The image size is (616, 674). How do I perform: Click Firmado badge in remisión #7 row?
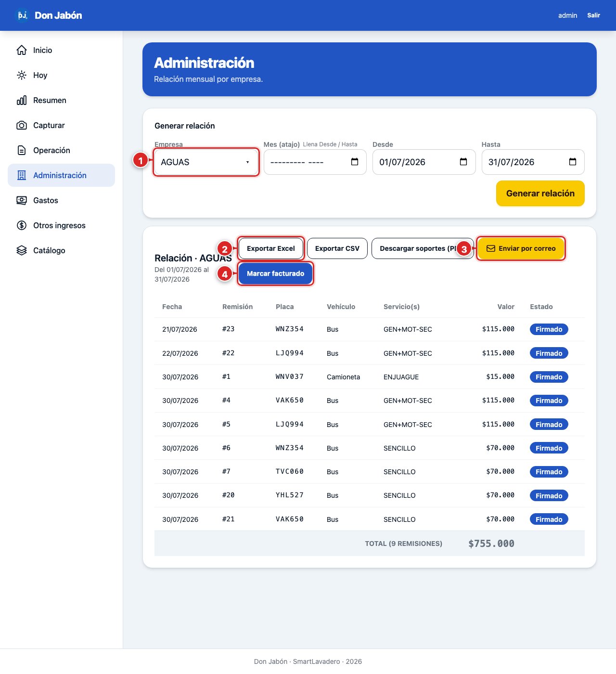(x=549, y=472)
